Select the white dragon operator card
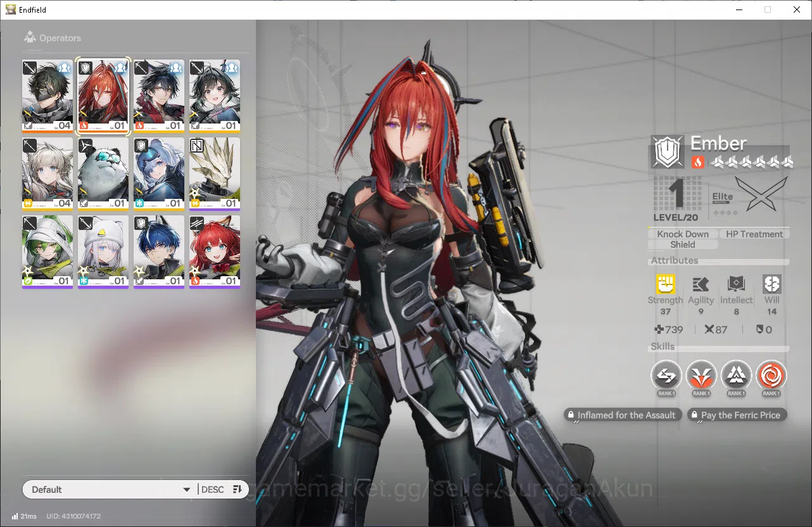Image resolution: width=812 pixels, height=527 pixels. click(215, 174)
